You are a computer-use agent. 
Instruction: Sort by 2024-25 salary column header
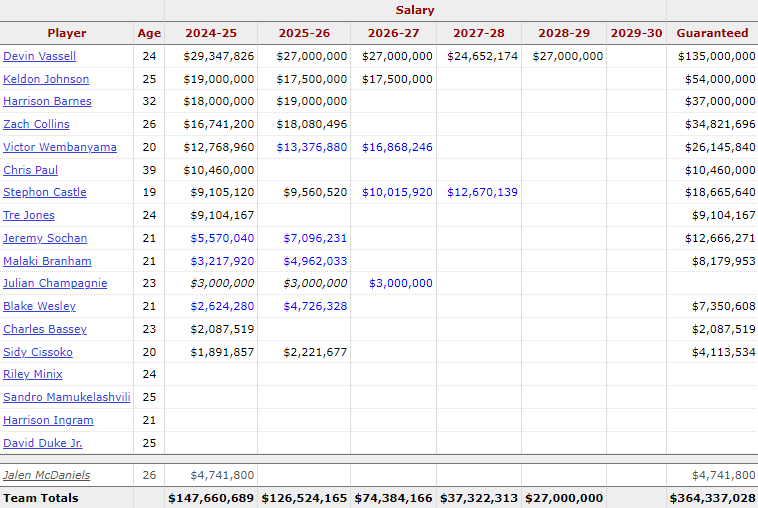click(211, 33)
